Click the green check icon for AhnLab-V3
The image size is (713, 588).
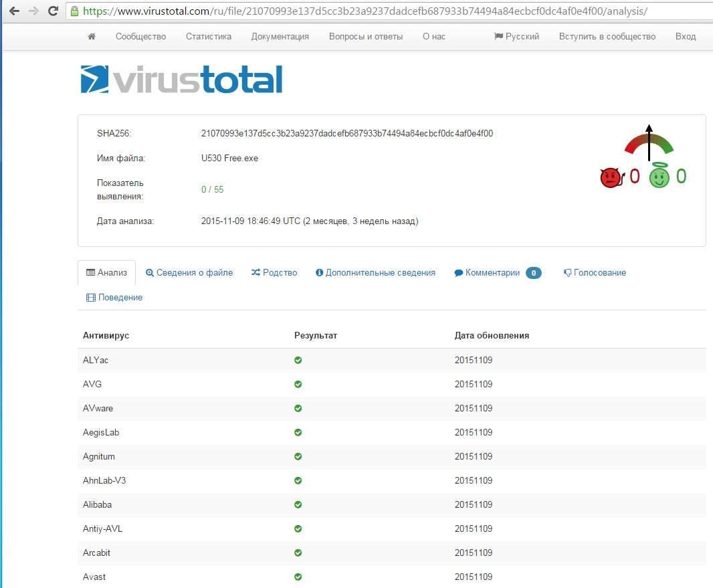(x=298, y=481)
